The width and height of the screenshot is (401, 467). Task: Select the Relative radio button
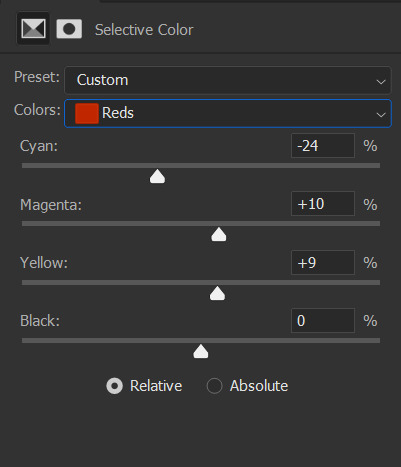tap(114, 386)
